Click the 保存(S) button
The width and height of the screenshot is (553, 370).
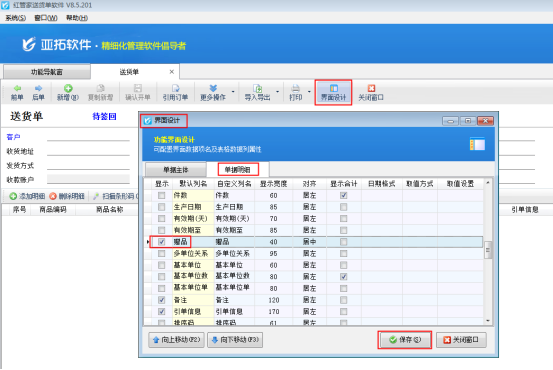[x=405, y=340]
